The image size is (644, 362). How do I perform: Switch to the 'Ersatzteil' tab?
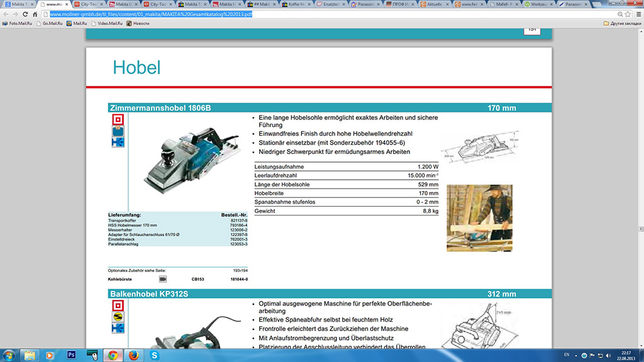tap(331, 4)
